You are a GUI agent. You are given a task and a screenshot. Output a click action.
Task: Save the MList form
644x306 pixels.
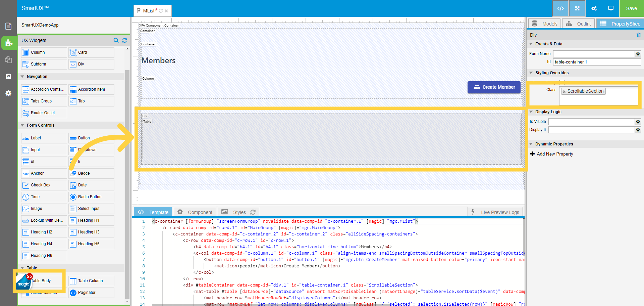click(x=631, y=8)
